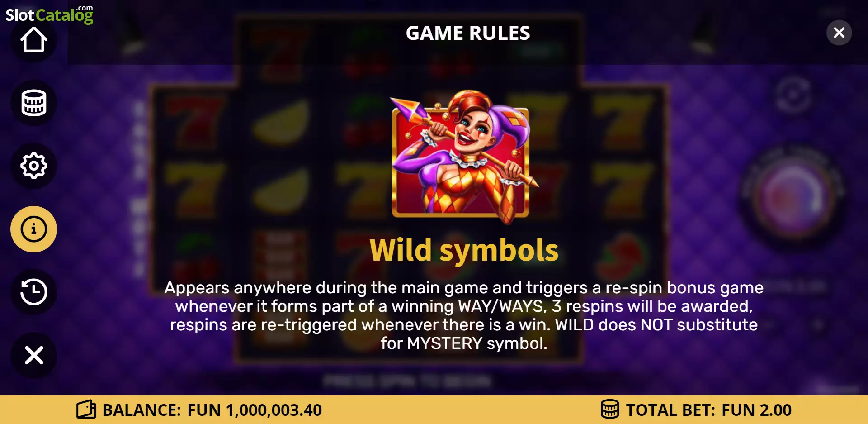
Task: Click the blurred autoplay icon above spin
Action: pos(793,95)
